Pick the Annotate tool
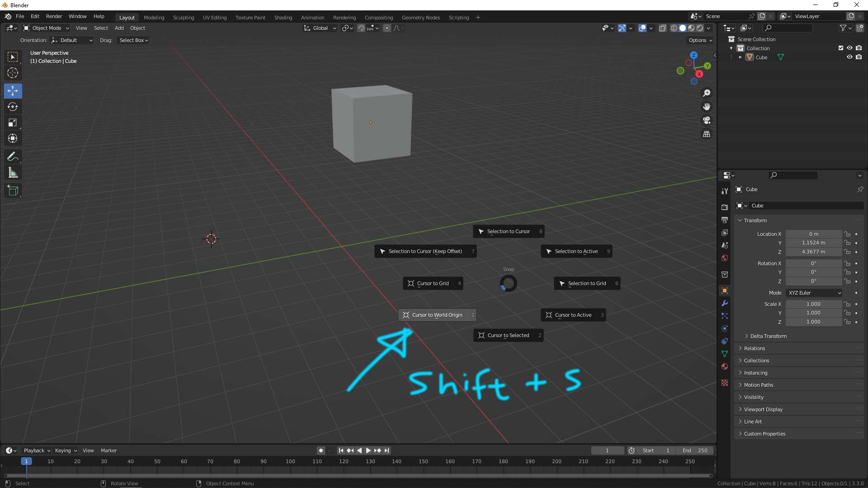 [x=13, y=157]
